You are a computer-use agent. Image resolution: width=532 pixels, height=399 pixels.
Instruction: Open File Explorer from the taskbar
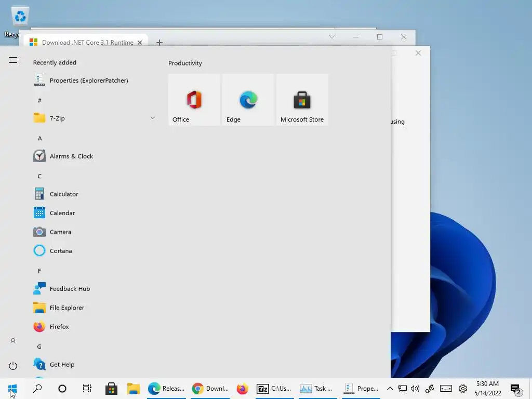(134, 389)
